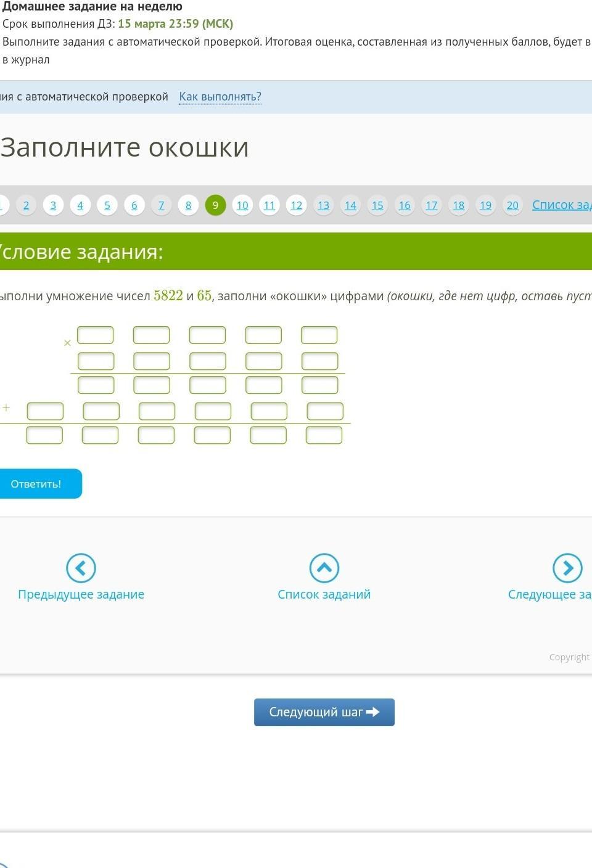Image resolution: width=592 pixels, height=868 pixels.
Task: Click the previous task arrow circle icon
Action: 81,568
